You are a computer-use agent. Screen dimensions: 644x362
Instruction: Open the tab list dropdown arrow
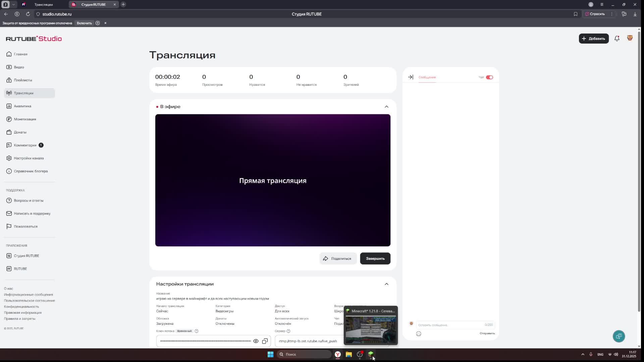[13, 4]
